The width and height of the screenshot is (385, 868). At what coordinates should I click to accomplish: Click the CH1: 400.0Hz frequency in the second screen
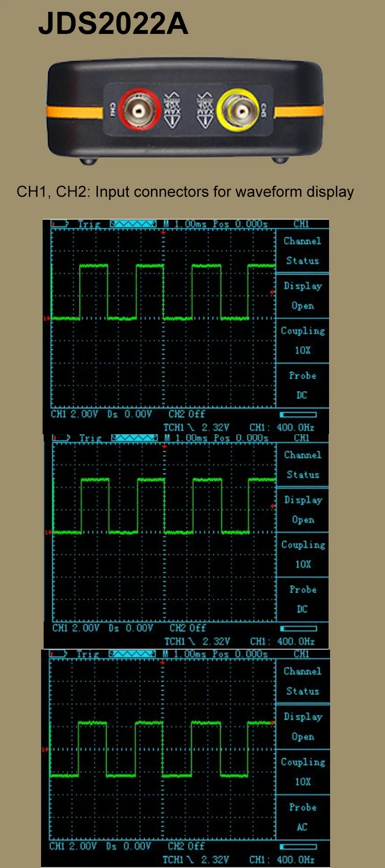282,641
